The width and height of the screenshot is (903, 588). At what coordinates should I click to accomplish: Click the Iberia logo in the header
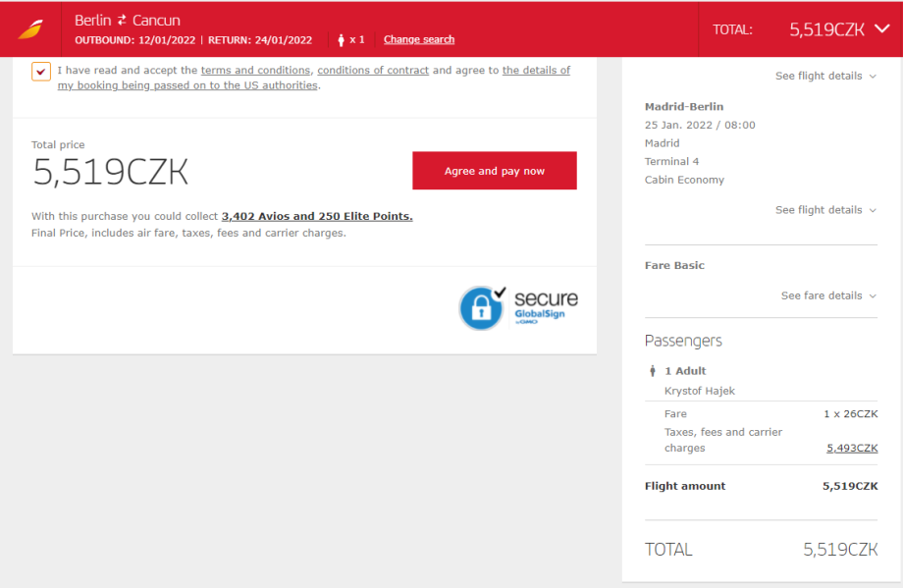click(x=30, y=29)
